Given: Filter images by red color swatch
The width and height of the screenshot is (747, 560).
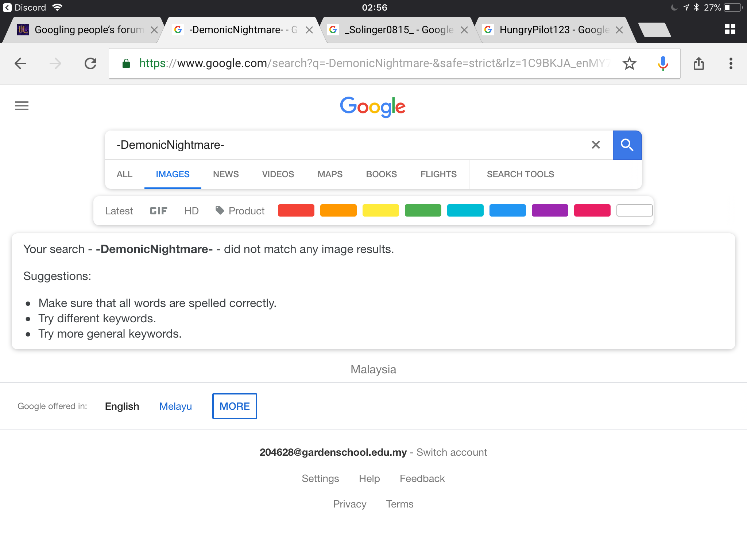Looking at the screenshot, I should coord(296,210).
